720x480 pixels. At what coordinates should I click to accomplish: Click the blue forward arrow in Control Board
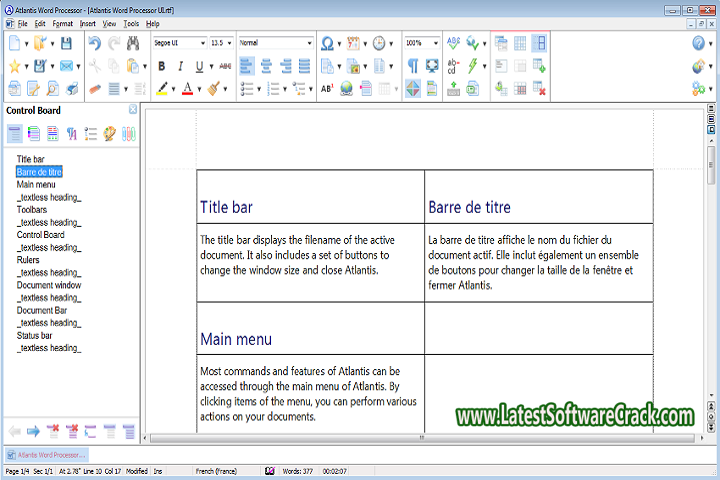click(34, 431)
